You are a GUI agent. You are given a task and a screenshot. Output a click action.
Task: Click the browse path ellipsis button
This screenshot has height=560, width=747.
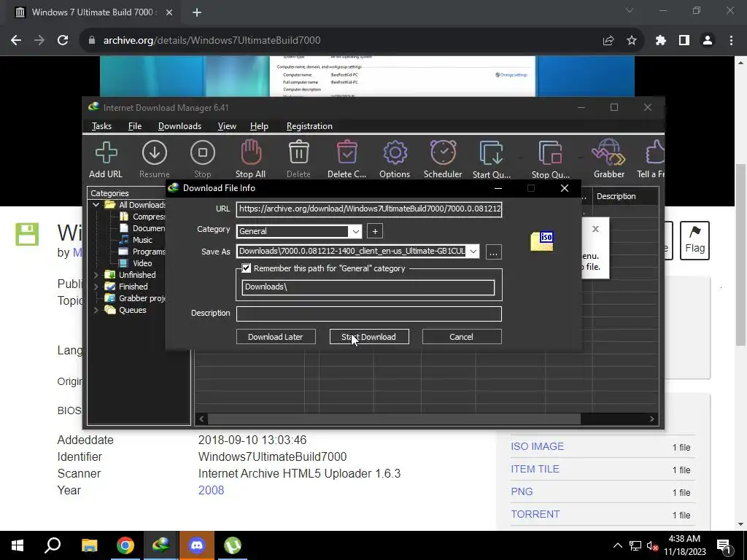pyautogui.click(x=494, y=252)
